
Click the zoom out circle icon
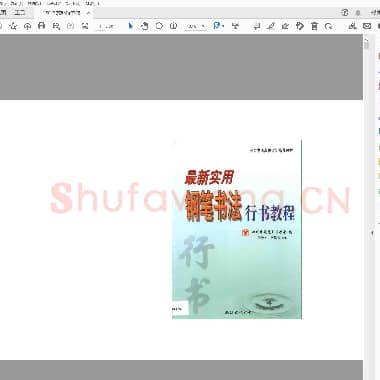(159, 26)
